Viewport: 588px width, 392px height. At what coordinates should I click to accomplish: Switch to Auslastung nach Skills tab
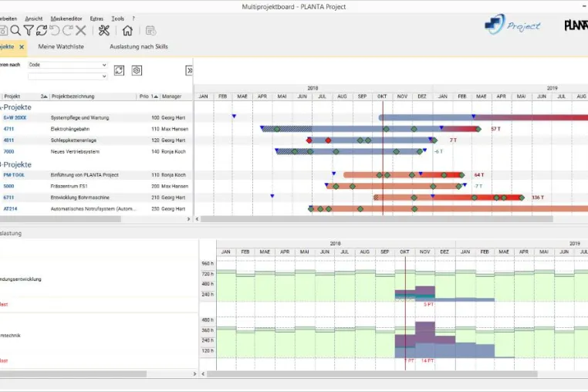point(139,46)
